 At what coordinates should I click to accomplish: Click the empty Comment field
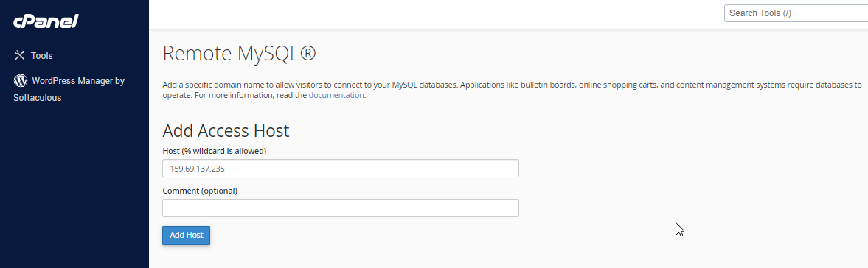coord(341,208)
